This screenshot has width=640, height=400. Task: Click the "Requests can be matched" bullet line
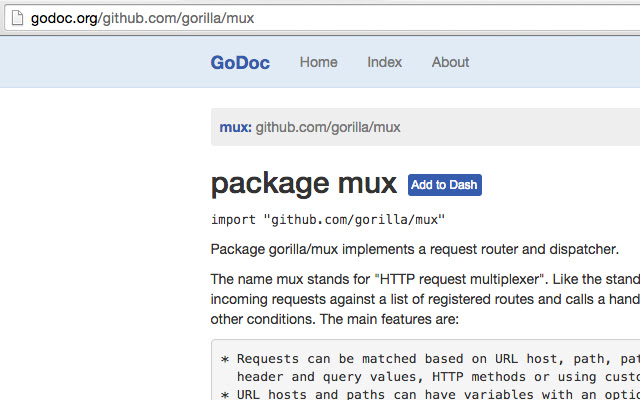click(430, 359)
